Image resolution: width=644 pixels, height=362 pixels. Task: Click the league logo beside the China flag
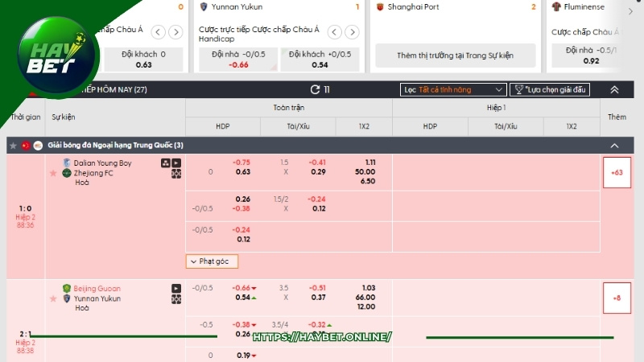(38, 146)
